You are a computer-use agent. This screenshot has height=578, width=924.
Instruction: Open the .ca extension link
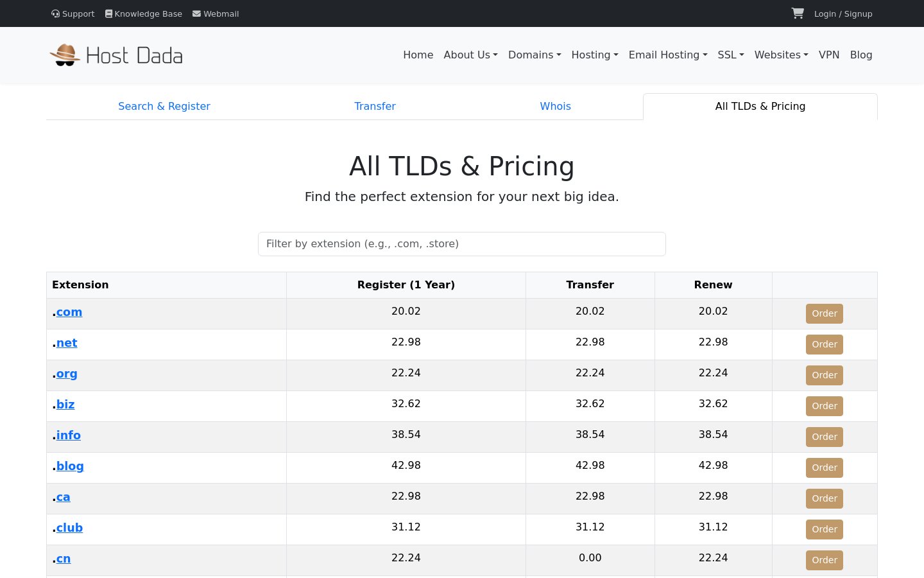[x=64, y=497]
